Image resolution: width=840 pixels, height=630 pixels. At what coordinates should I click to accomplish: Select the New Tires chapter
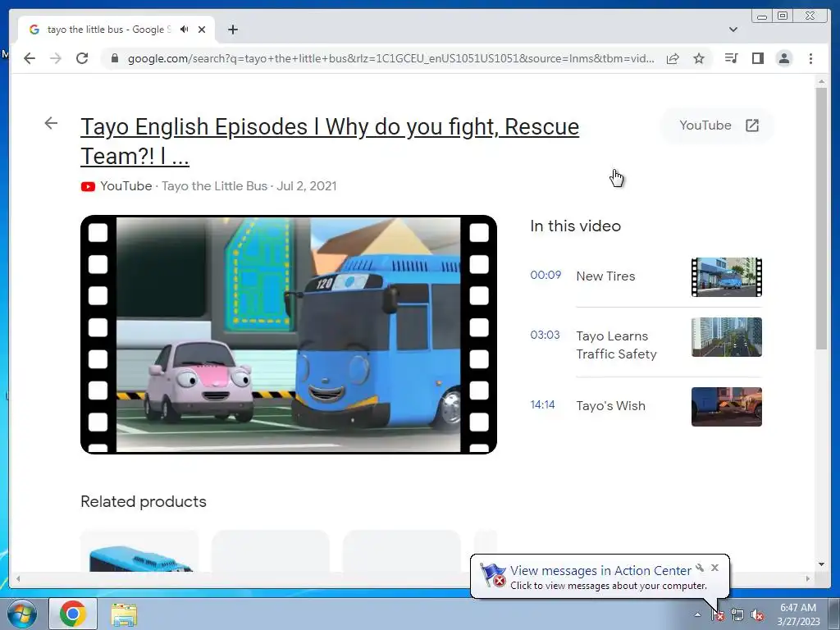click(605, 276)
